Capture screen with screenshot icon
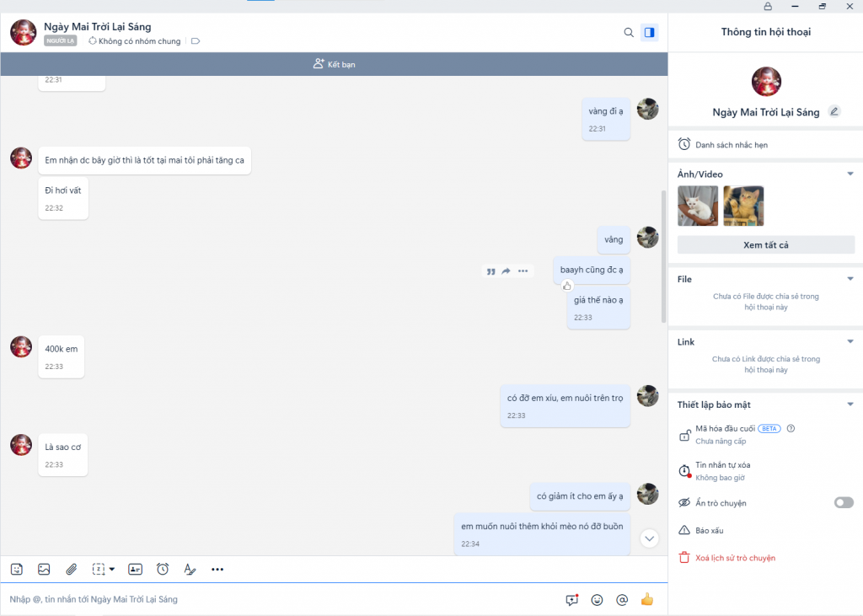Image resolution: width=863 pixels, height=616 pixels. 98,569
